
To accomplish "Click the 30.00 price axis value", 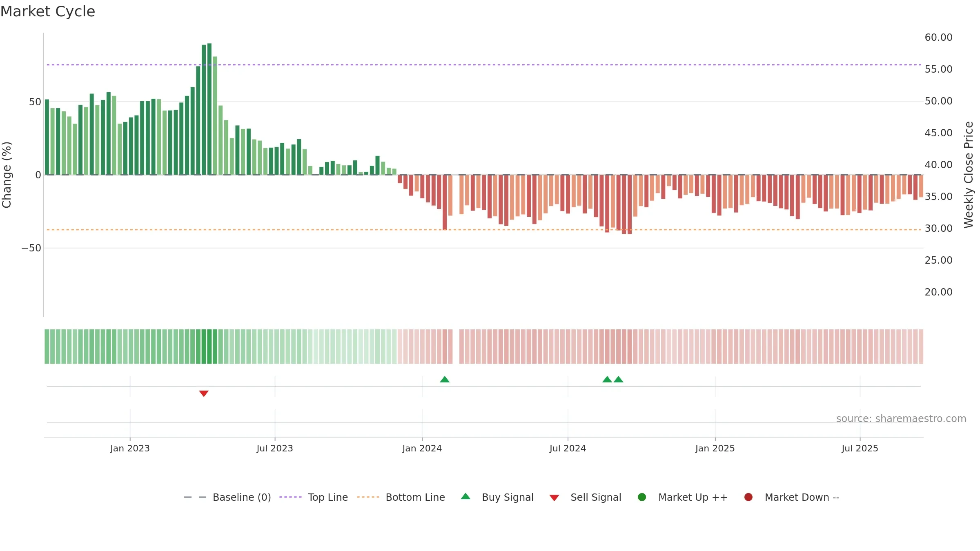I will 938,229.
